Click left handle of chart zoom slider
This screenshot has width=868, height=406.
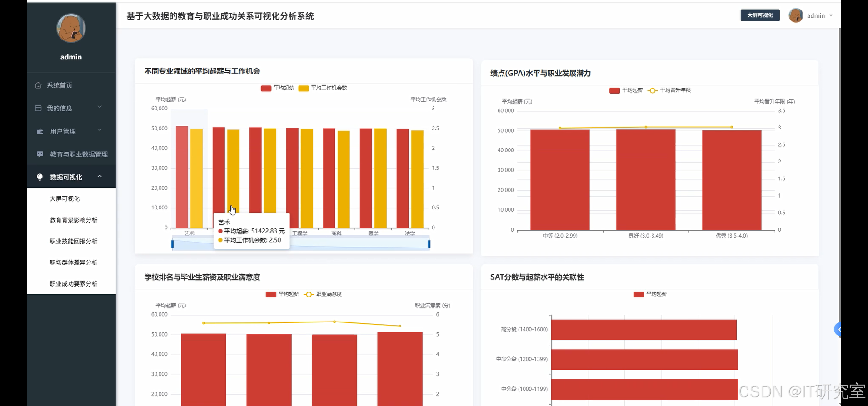pyautogui.click(x=172, y=244)
